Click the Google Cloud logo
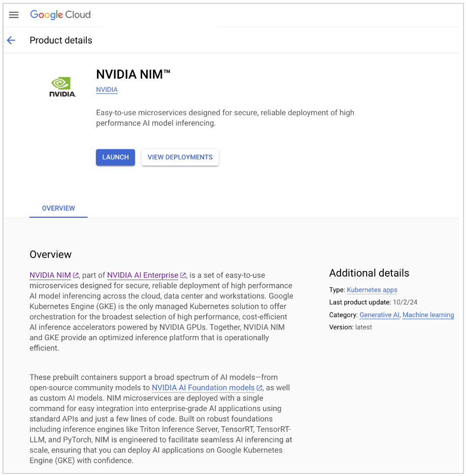466x476 pixels. click(x=60, y=15)
